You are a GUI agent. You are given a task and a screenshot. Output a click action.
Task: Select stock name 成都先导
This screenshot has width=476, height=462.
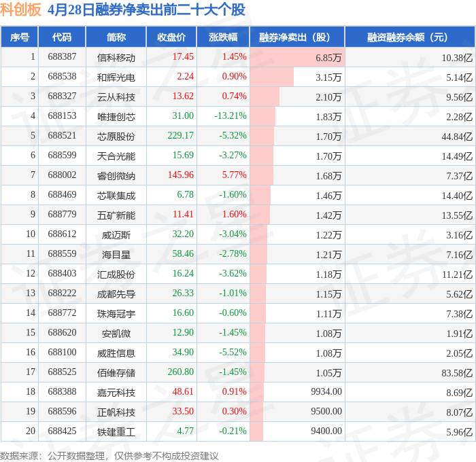116,294
